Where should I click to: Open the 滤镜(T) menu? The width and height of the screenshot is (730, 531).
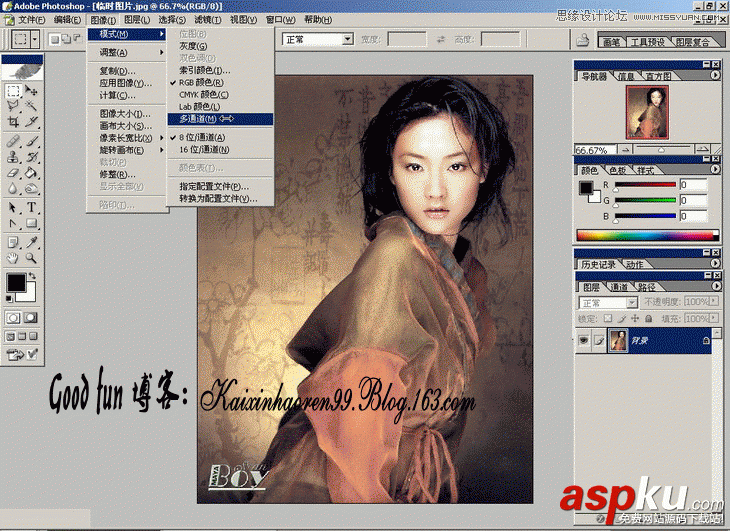[x=208, y=20]
